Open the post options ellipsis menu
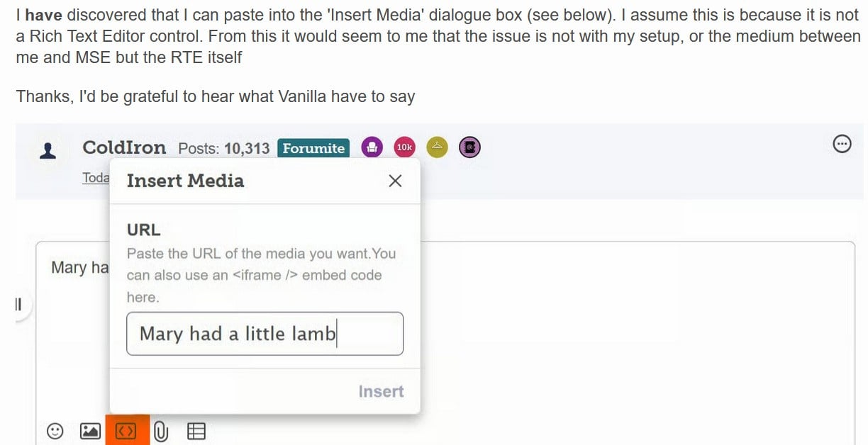The height and width of the screenshot is (445, 868). pos(842,144)
